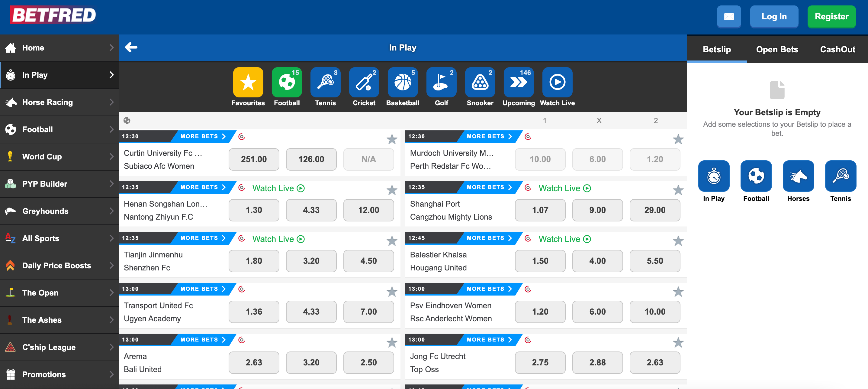Star the Curtin University Fc match

[391, 139]
